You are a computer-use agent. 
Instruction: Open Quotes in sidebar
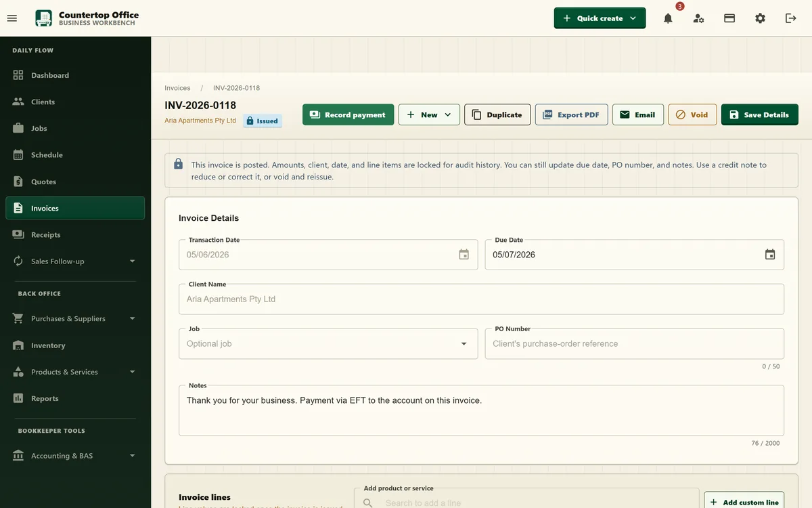coord(75,182)
